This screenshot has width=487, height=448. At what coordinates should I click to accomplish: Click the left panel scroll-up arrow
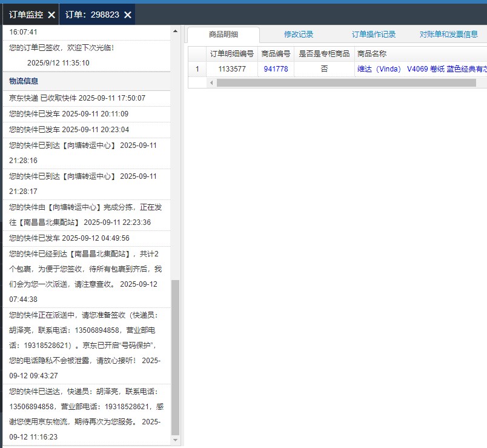point(176,31)
